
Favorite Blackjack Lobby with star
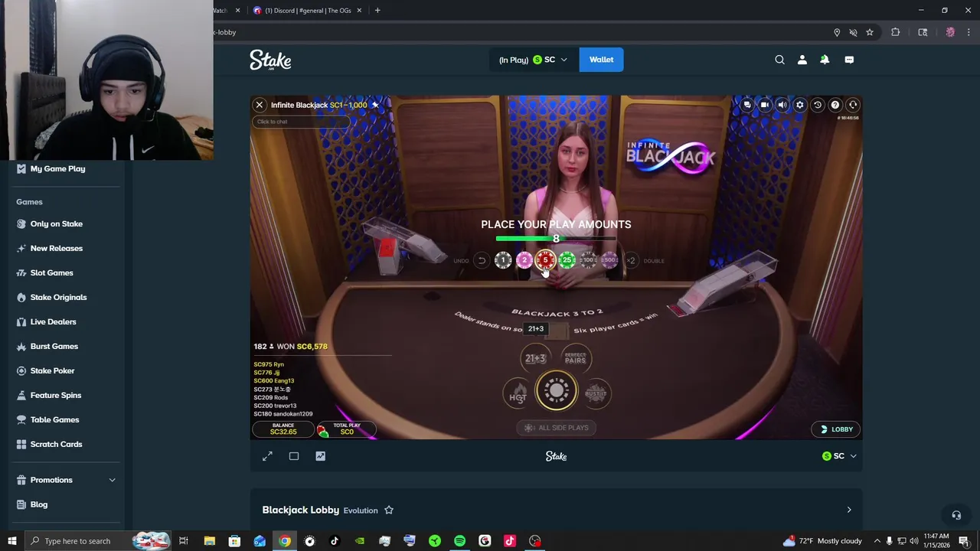coord(389,510)
